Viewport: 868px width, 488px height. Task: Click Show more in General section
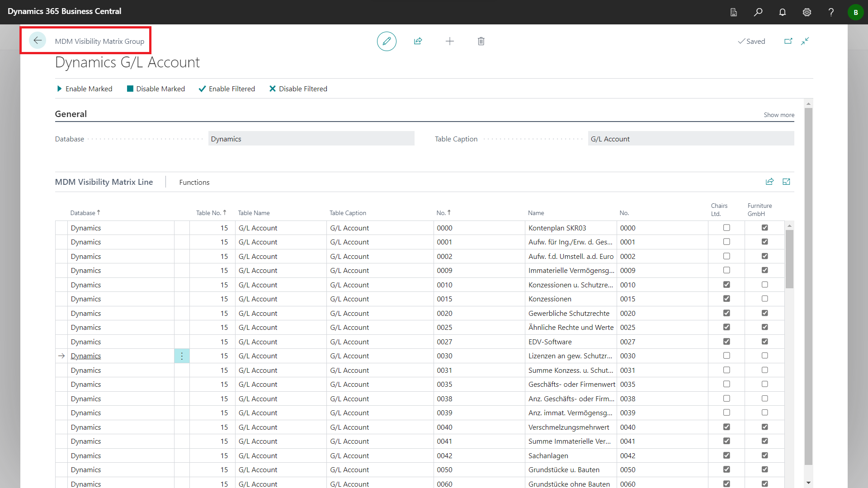pyautogui.click(x=779, y=115)
